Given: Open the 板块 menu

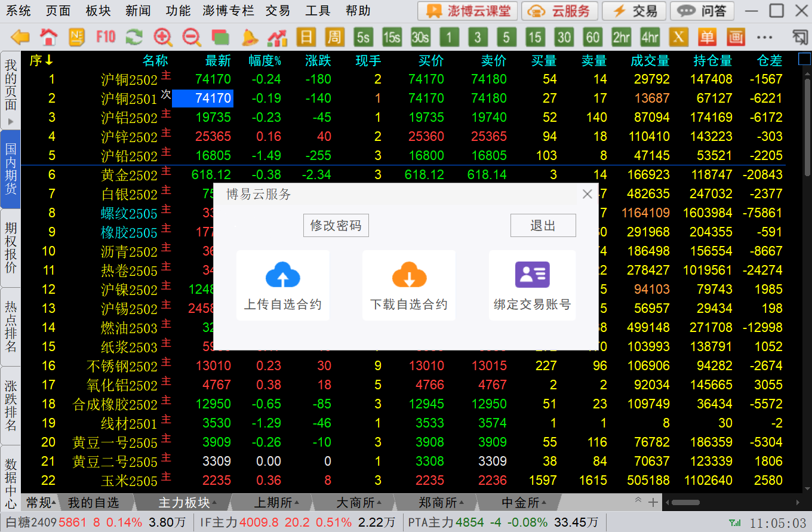Looking at the screenshot, I should [99, 11].
